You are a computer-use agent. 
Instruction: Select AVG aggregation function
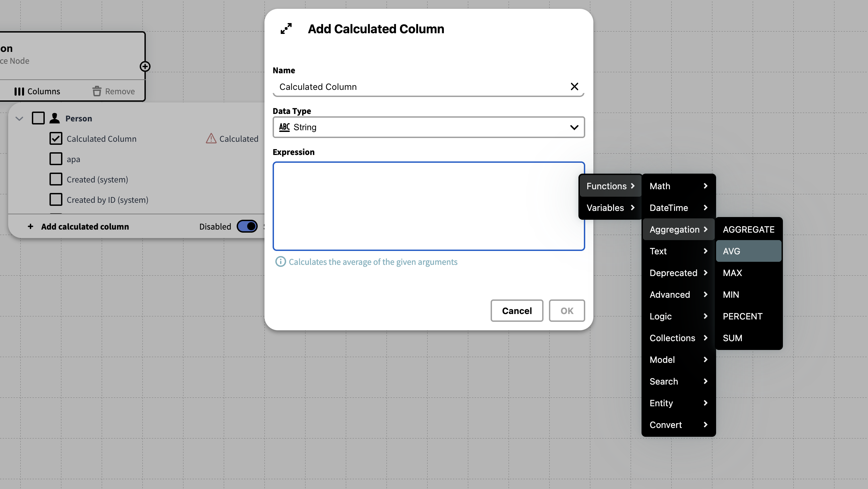[748, 251]
